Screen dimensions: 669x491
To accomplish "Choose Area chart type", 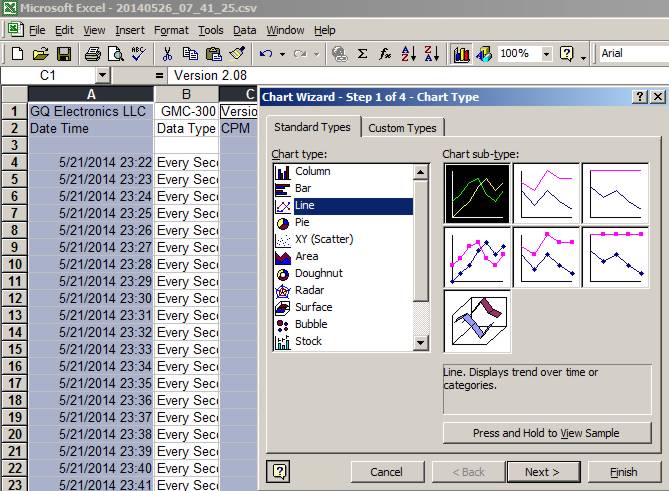I will click(344, 256).
